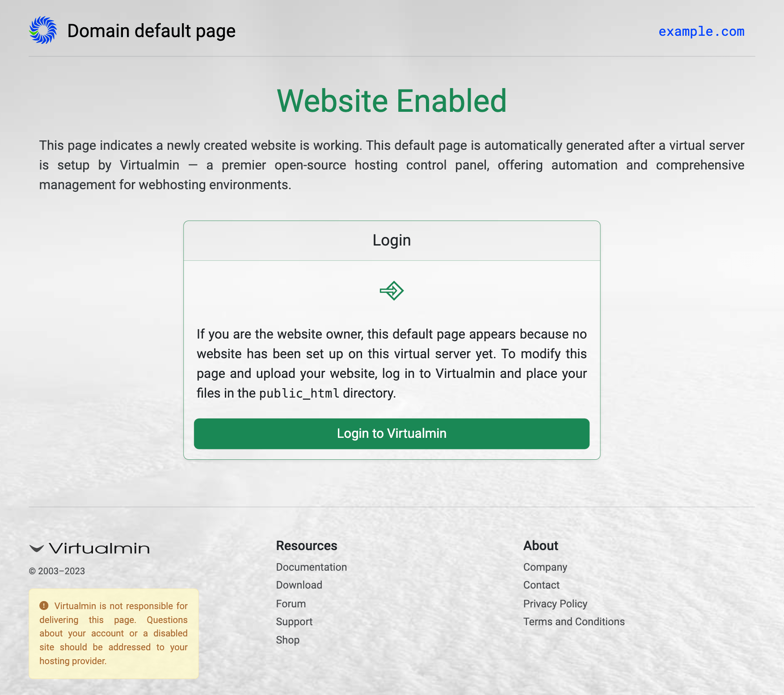Screen dimensions: 784x695
Task: Click the Domain default page title
Action: 152,31
